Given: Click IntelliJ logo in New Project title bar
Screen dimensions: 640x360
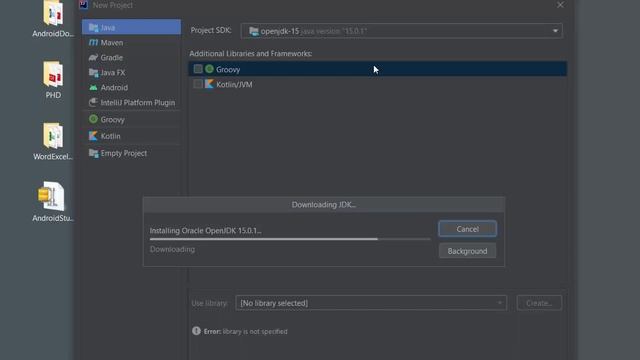Looking at the screenshot, I should point(84,4).
